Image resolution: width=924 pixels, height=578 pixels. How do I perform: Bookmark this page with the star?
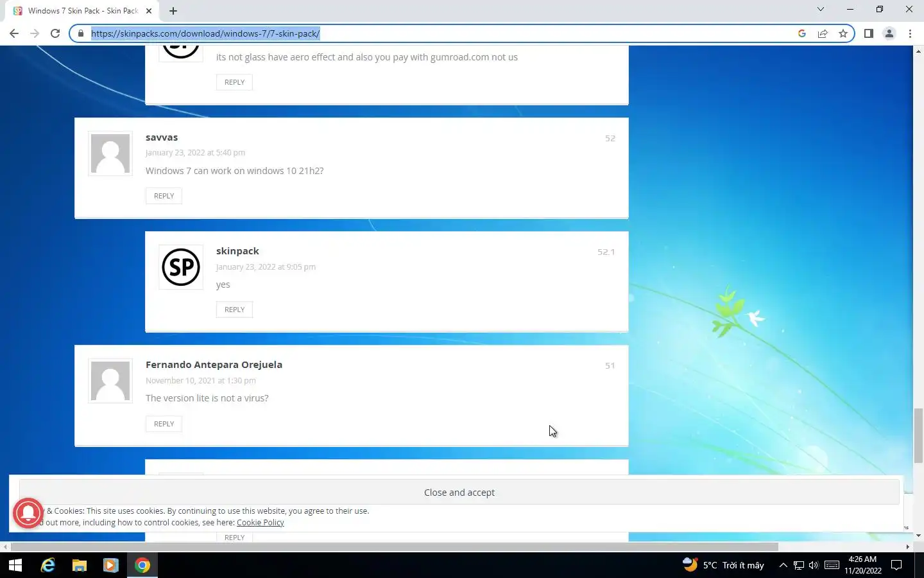click(x=843, y=33)
